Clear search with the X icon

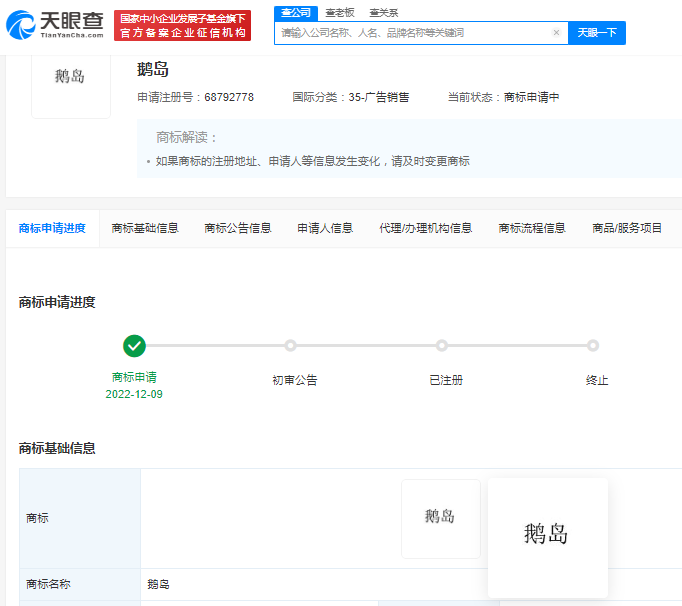[x=556, y=33]
